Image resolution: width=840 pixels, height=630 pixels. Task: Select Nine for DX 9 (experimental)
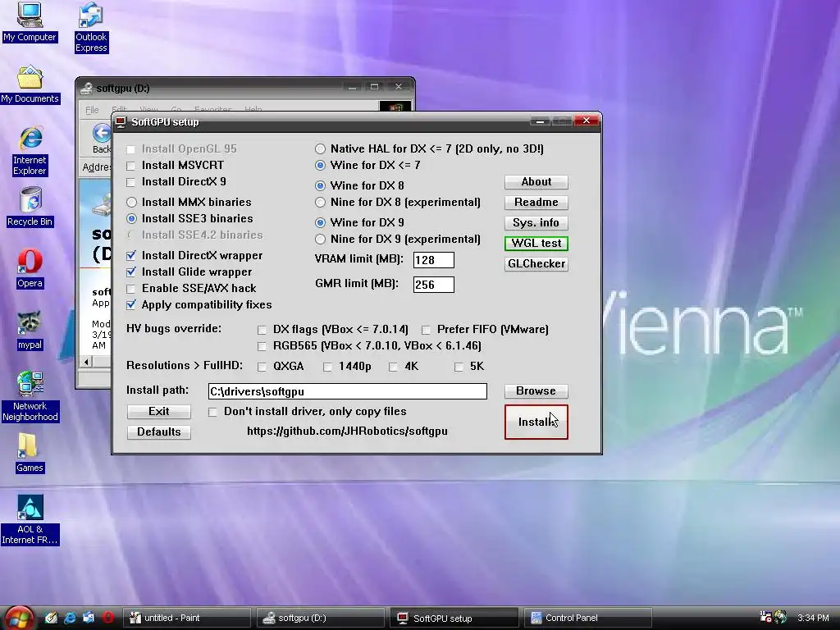coord(321,239)
